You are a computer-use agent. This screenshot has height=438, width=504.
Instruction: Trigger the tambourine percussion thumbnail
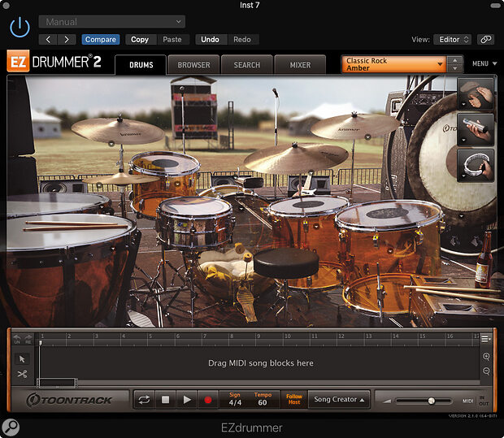[x=476, y=165]
